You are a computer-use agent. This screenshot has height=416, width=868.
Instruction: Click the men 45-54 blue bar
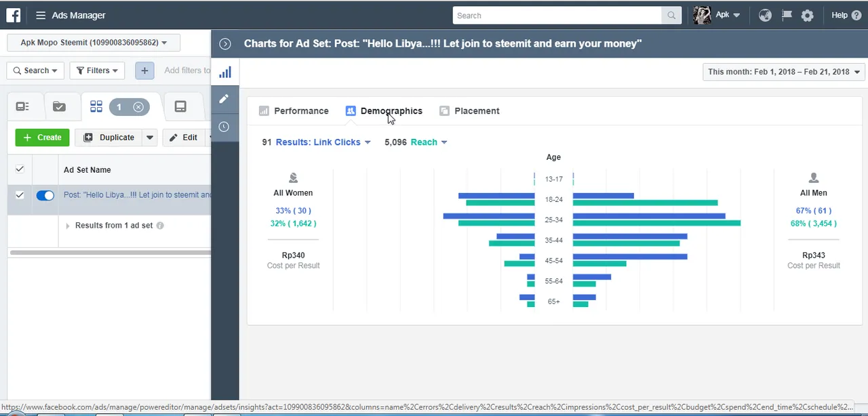point(630,257)
